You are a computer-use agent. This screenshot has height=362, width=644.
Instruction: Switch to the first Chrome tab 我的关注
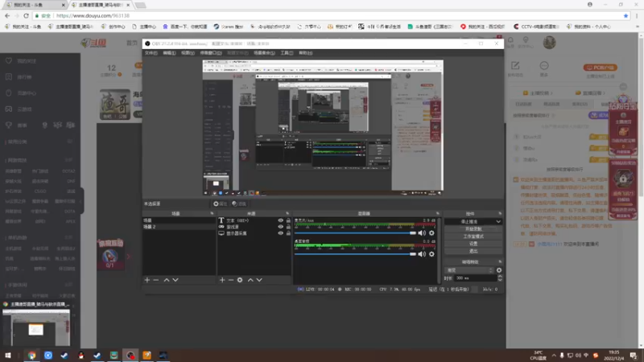(x=35, y=5)
